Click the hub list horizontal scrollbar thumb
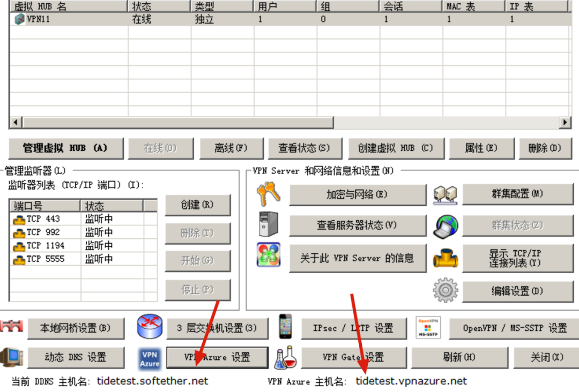This screenshot has height=392, width=579. (178, 122)
